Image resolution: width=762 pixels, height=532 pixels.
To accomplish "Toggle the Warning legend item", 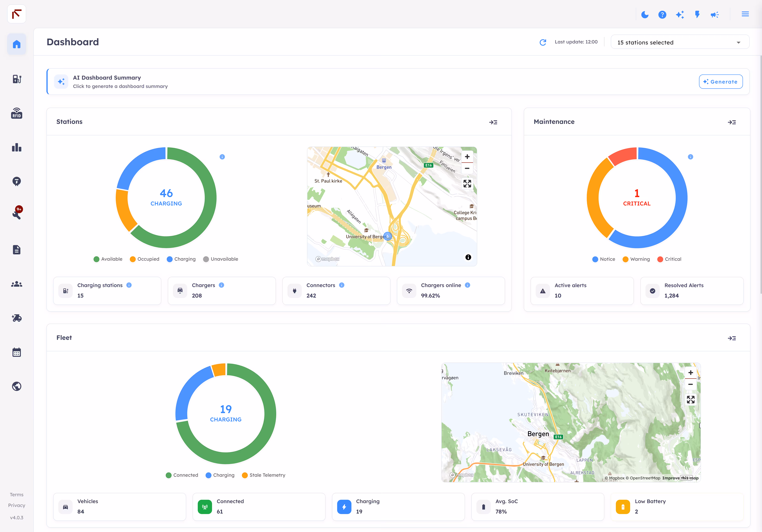I will point(636,259).
